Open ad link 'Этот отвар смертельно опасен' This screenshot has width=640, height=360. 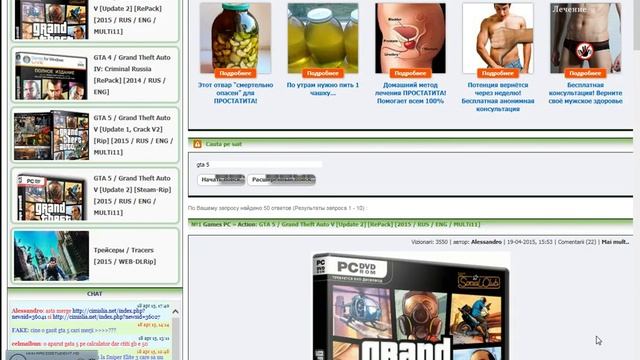(x=236, y=93)
